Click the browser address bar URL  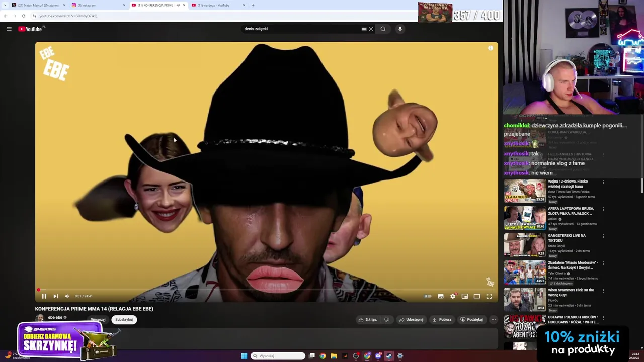point(68,16)
